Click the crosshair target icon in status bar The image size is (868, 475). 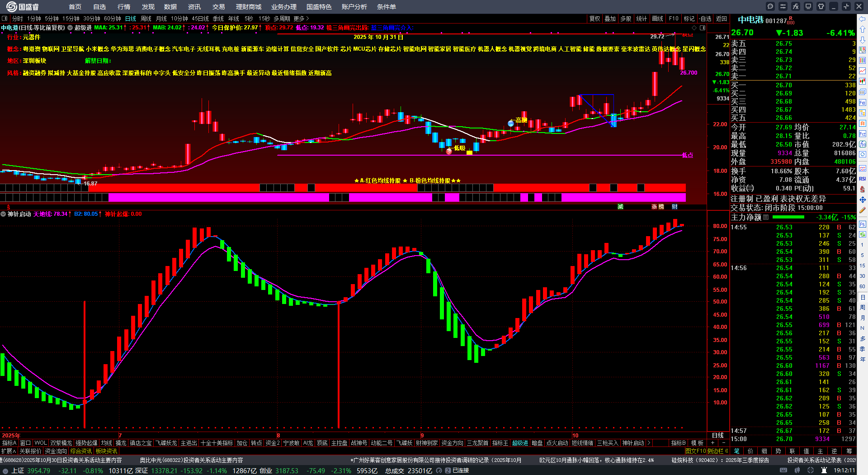811,470
